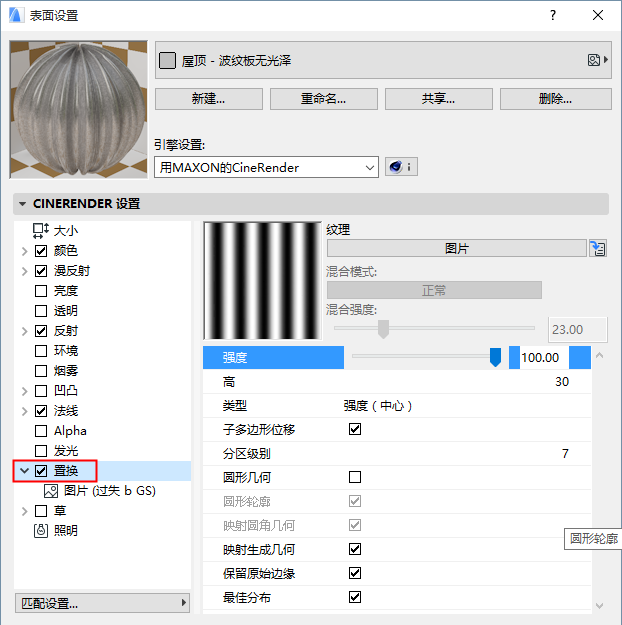Toggle the 漫反射 channel checkbox
The image size is (622, 625).
point(41,271)
